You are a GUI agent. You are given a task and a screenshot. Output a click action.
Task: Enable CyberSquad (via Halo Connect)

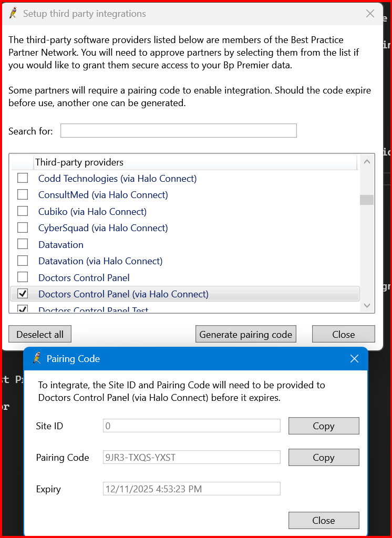tap(23, 228)
